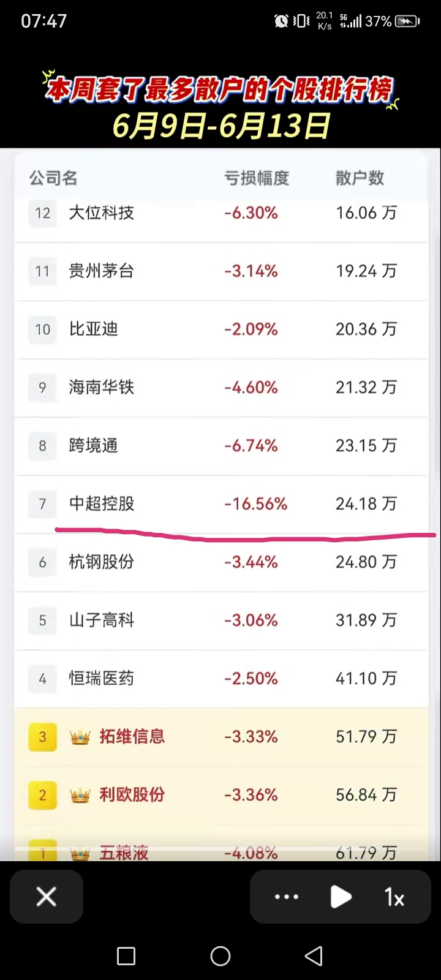Close the video with the X button

pos(47,897)
